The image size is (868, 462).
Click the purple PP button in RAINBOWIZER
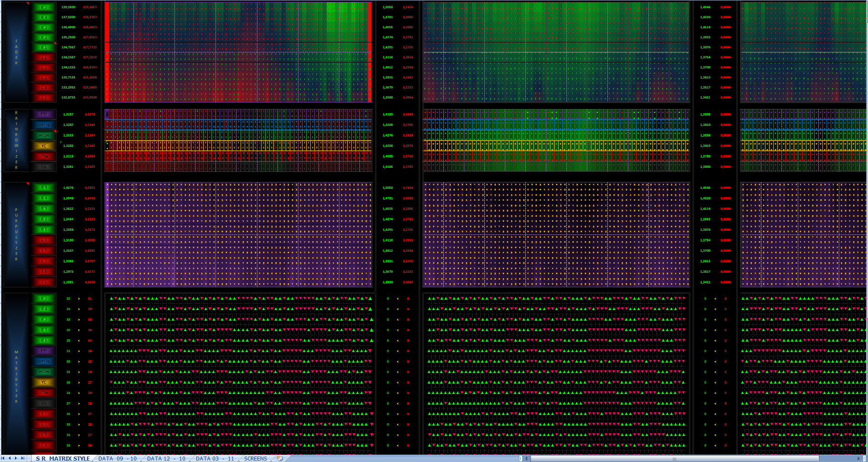coord(44,114)
